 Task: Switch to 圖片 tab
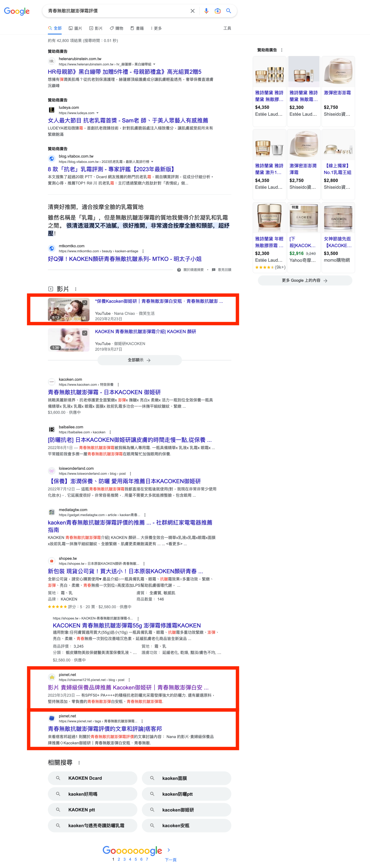point(75,28)
